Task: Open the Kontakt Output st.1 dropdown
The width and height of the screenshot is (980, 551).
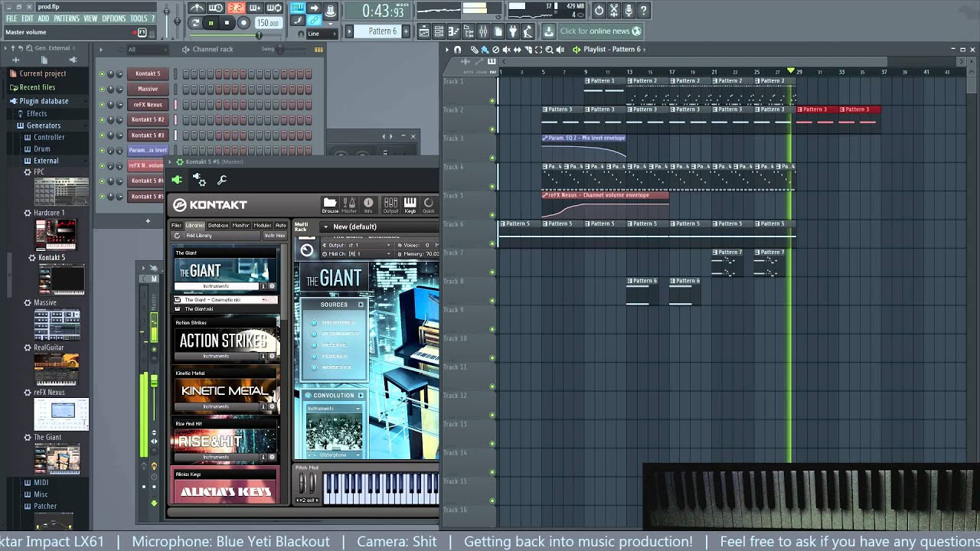Action: (356, 246)
